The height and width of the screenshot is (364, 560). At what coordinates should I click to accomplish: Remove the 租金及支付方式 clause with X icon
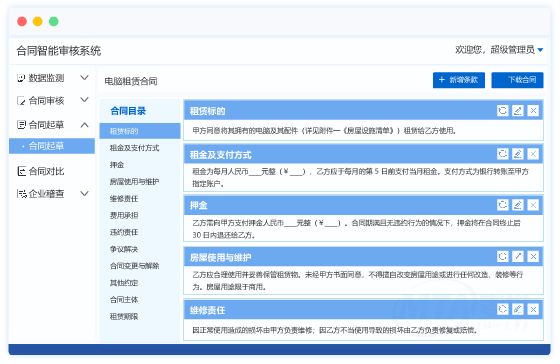pyautogui.click(x=533, y=154)
